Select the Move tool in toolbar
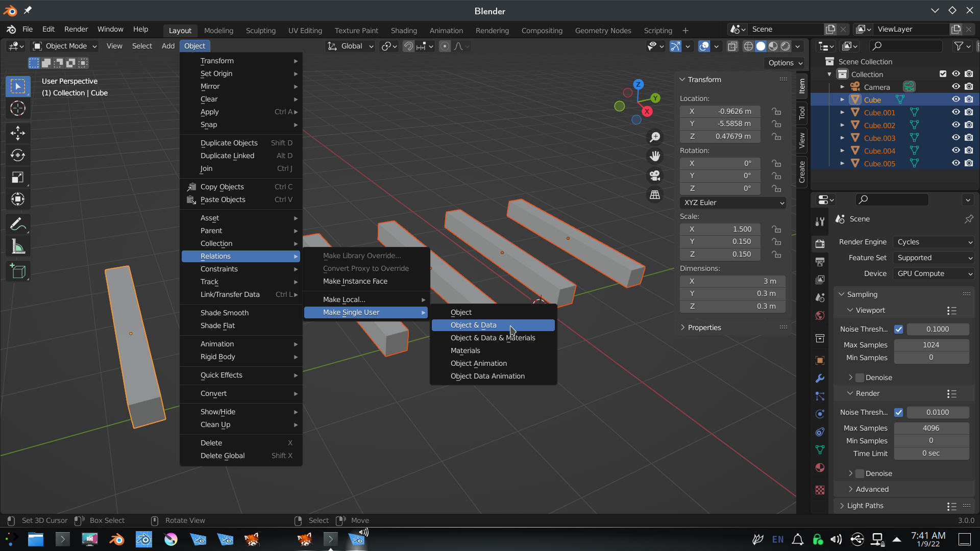The image size is (980, 551). (18, 133)
